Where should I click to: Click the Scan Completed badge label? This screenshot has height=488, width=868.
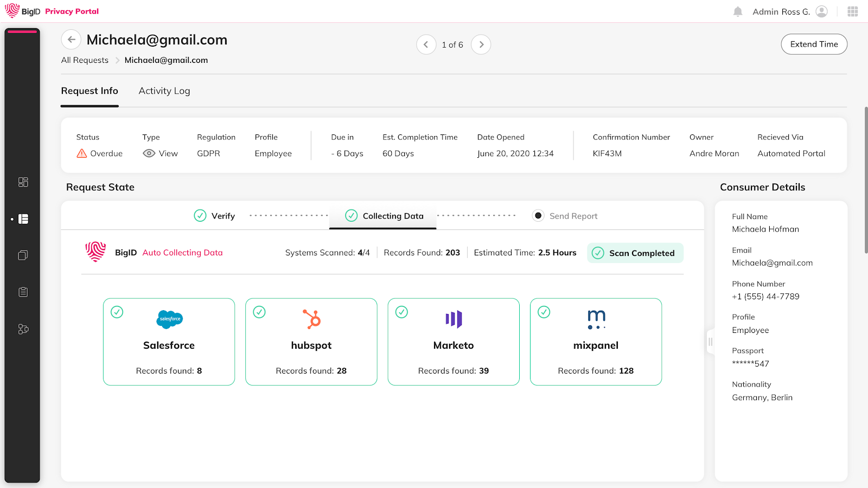(x=642, y=253)
